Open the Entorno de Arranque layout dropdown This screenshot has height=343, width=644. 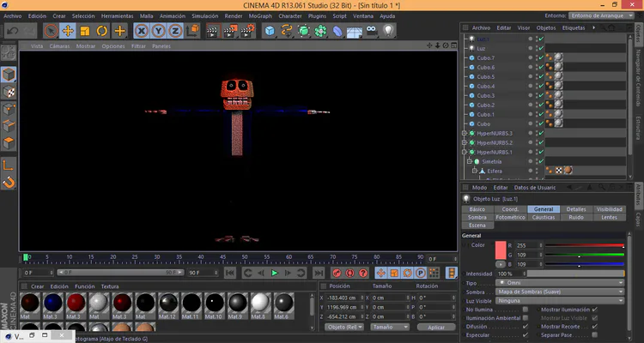pos(602,15)
